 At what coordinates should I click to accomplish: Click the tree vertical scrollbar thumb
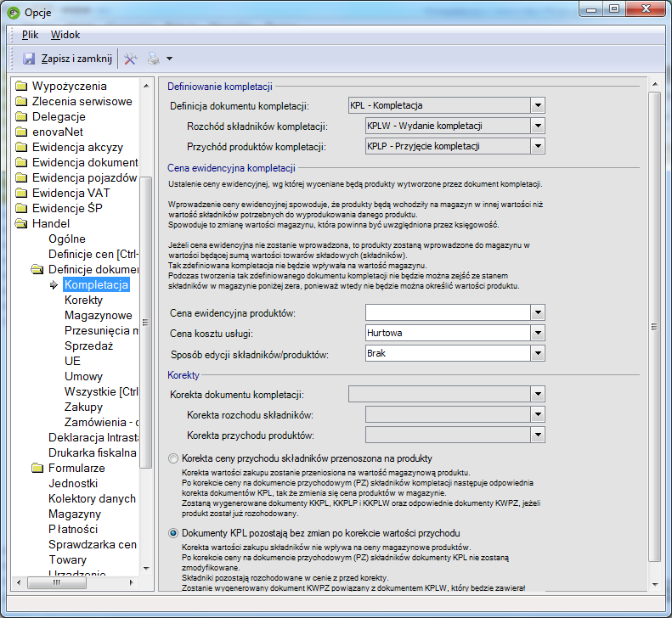click(146, 323)
